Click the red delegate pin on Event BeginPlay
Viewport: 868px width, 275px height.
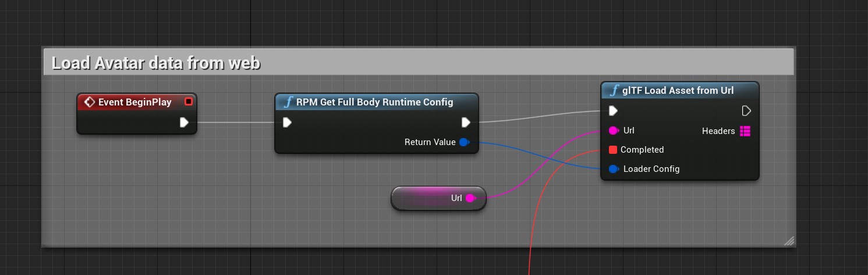tap(188, 102)
